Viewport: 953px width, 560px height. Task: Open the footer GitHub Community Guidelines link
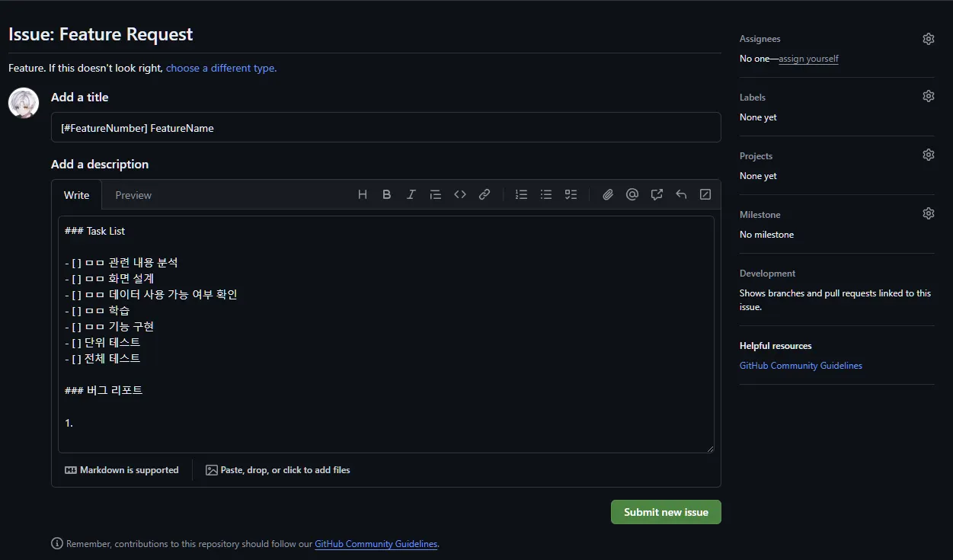tap(376, 544)
